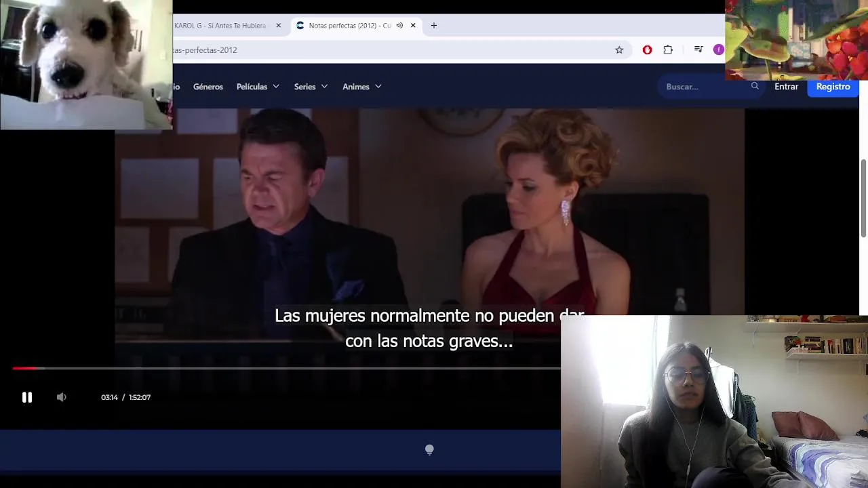Bookmark this page with the star icon

(x=619, y=50)
